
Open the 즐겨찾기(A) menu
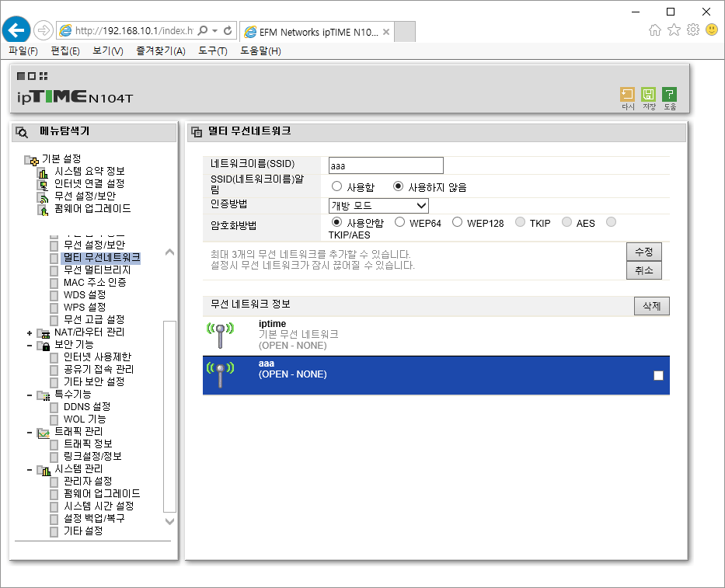pyautogui.click(x=160, y=50)
